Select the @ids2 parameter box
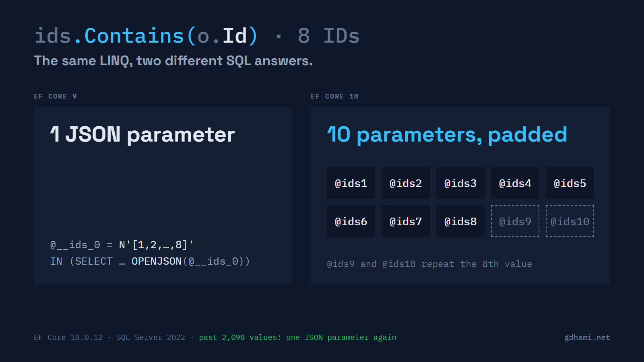The height and width of the screenshot is (362, 644). [x=406, y=183]
